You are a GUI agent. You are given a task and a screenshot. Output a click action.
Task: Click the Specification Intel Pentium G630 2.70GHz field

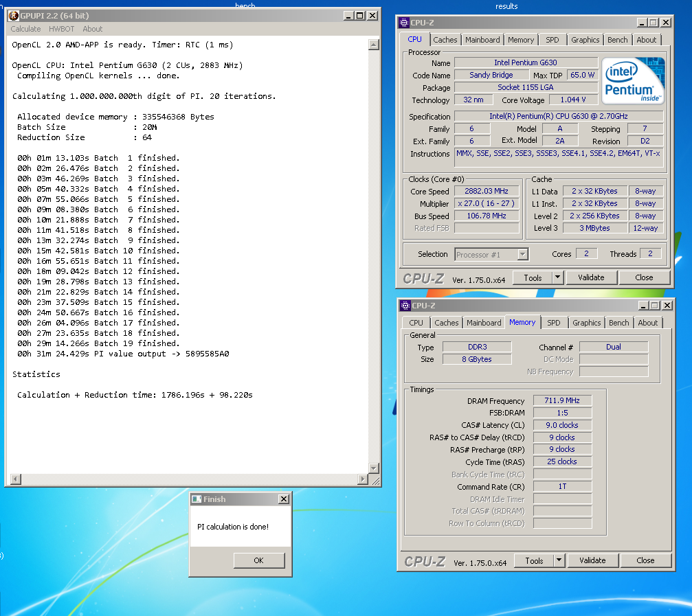(558, 116)
